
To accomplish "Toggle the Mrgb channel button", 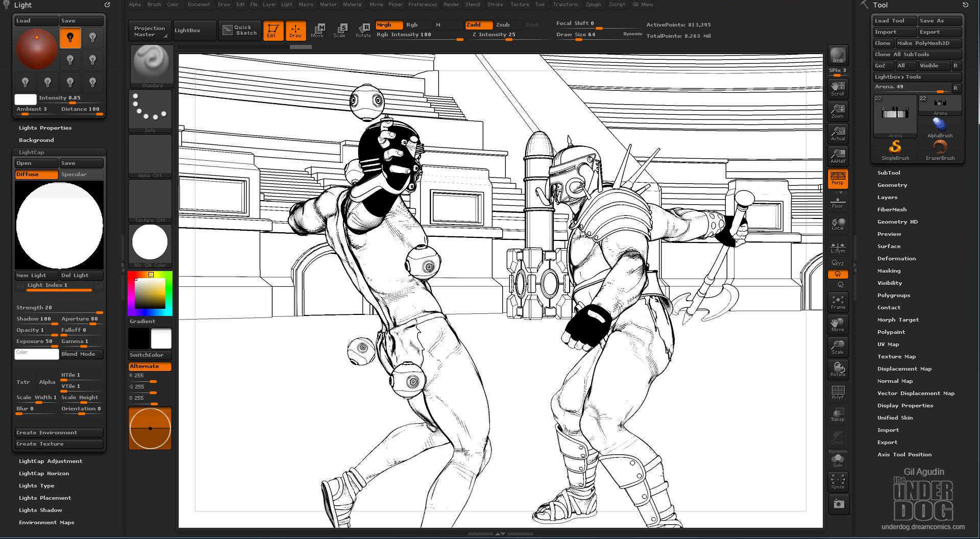I will coord(389,24).
